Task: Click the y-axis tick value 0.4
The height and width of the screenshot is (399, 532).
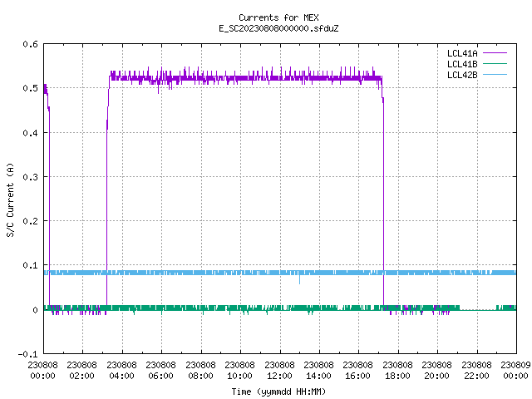Action: [x=30, y=133]
